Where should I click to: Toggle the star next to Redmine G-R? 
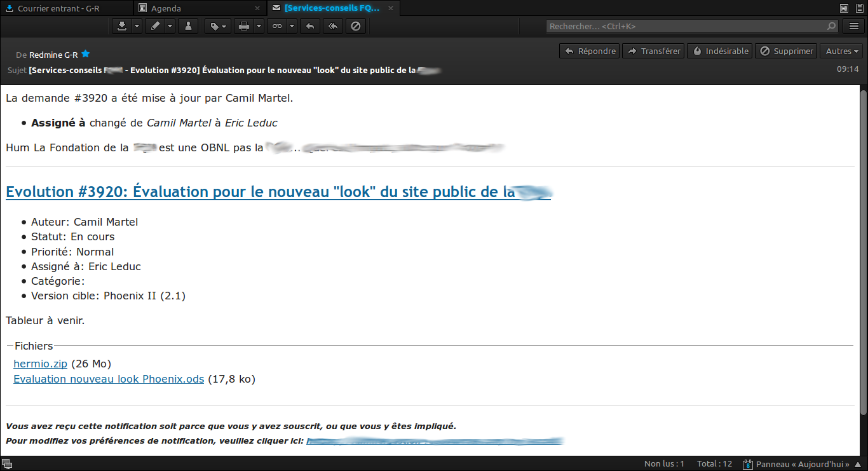(86, 55)
